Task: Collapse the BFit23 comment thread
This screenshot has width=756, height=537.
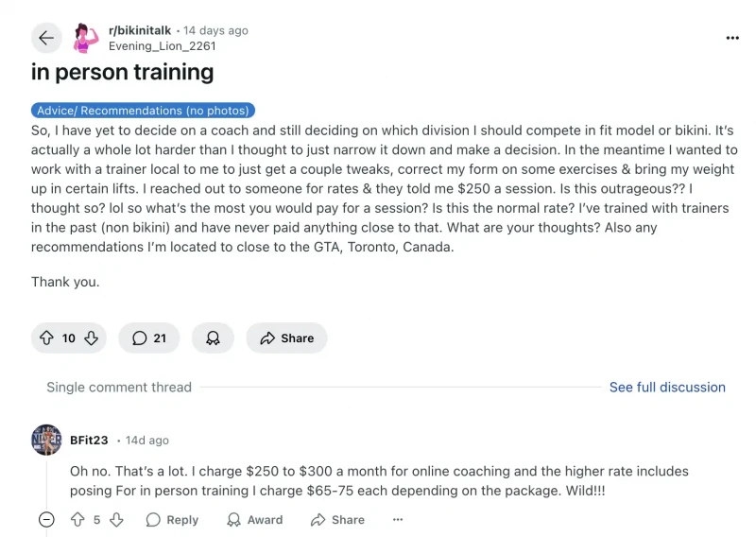Action: pos(46,520)
